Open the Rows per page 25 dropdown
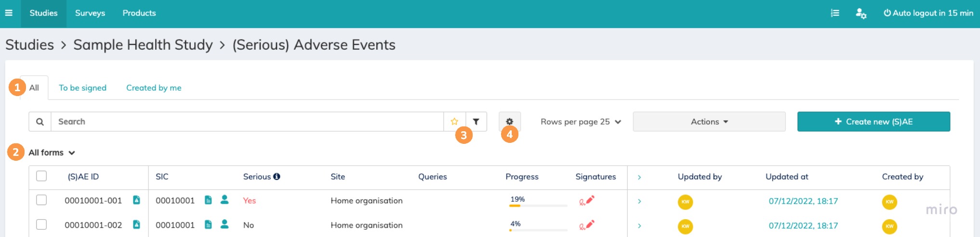 pyautogui.click(x=581, y=122)
